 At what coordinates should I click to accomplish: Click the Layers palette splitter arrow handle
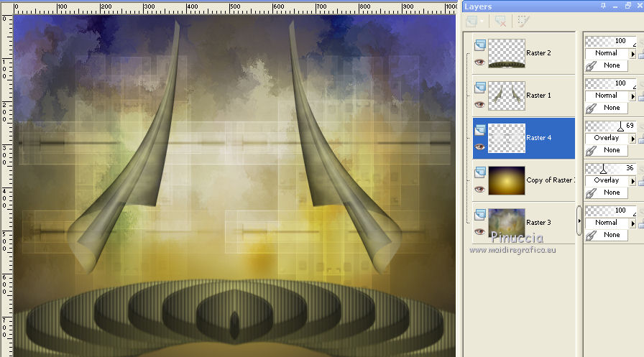click(579, 221)
